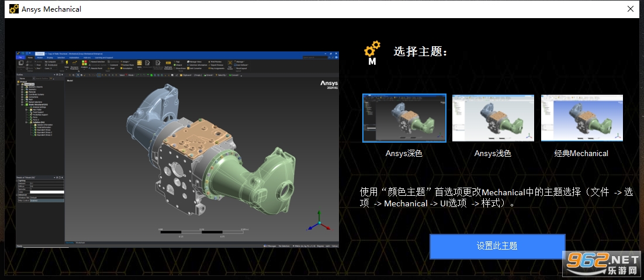The height and width of the screenshot is (280, 644).
Task: Click the 设置此主题 button
Action: pyautogui.click(x=497, y=246)
